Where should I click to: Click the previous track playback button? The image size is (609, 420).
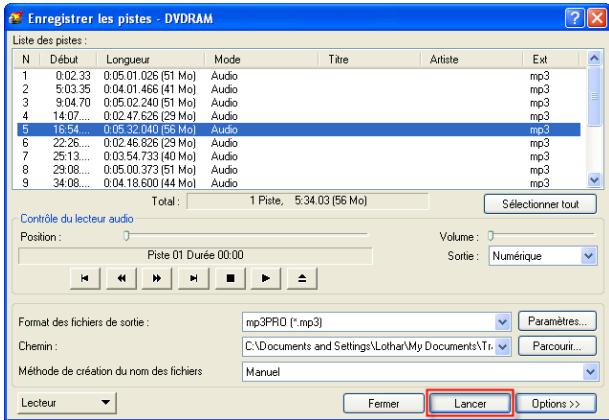(85, 278)
